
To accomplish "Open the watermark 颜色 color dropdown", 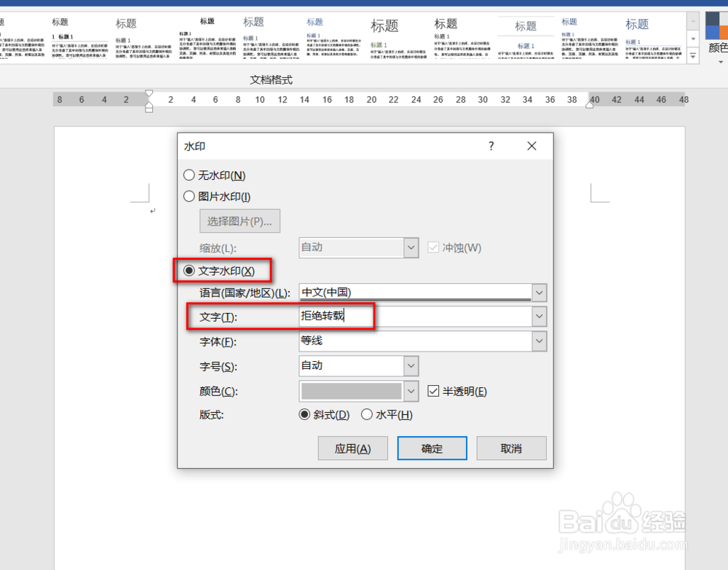I will tap(411, 391).
